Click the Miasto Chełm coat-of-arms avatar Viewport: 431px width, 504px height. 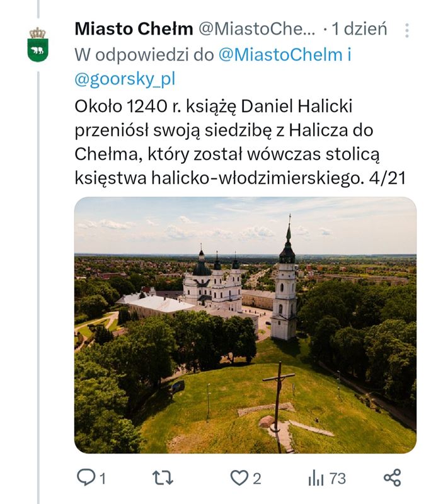click(38, 45)
